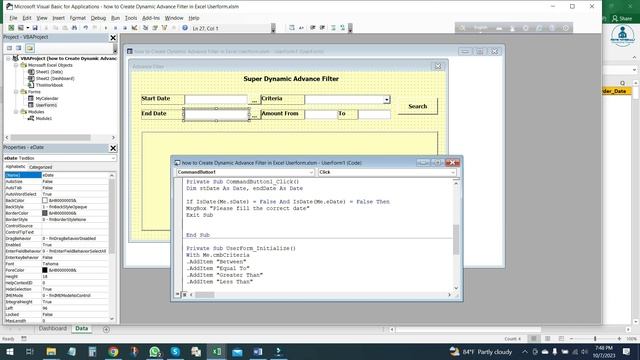Open VBA help question-mark icon
The width and height of the screenshot is (640, 360).
coord(185,28)
